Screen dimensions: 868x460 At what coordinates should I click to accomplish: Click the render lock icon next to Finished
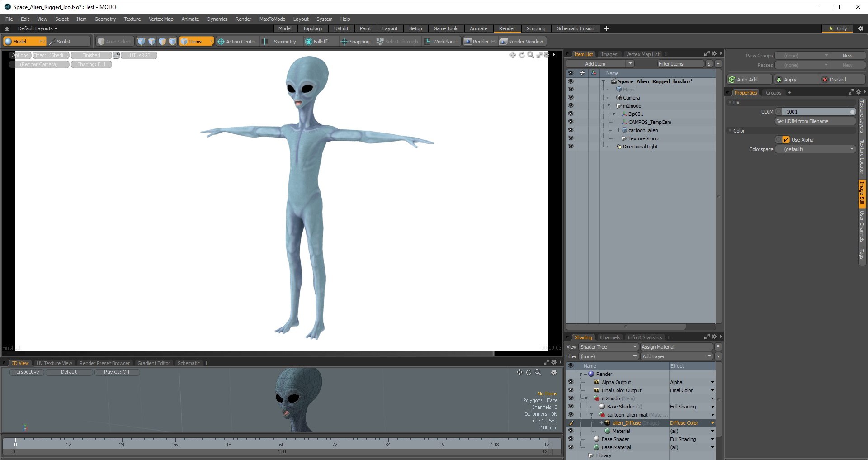pyautogui.click(x=116, y=55)
